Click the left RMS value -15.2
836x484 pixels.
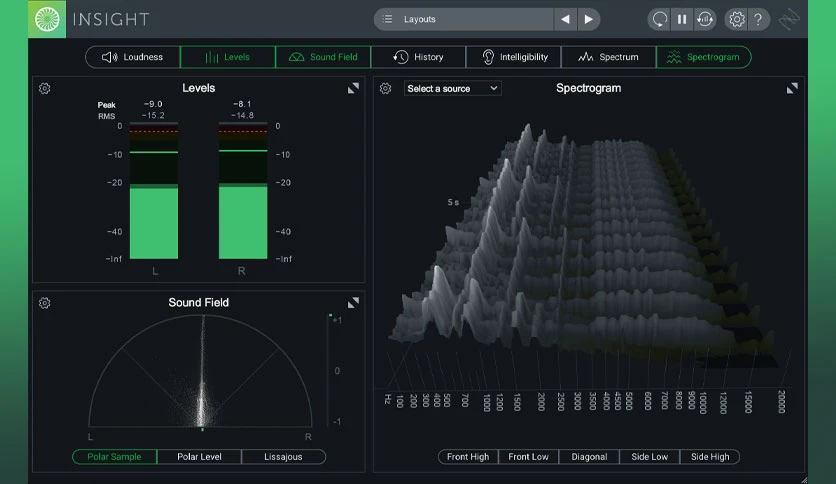[153, 115]
